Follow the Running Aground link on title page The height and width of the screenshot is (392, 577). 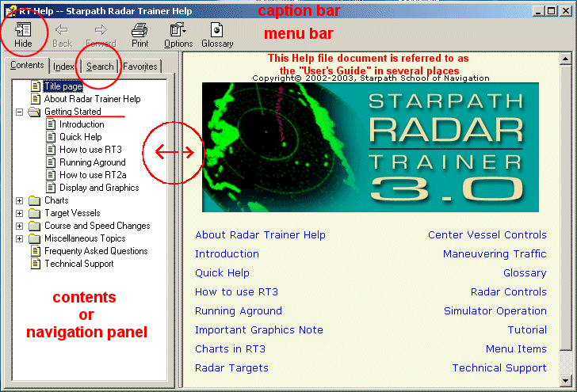(x=239, y=311)
